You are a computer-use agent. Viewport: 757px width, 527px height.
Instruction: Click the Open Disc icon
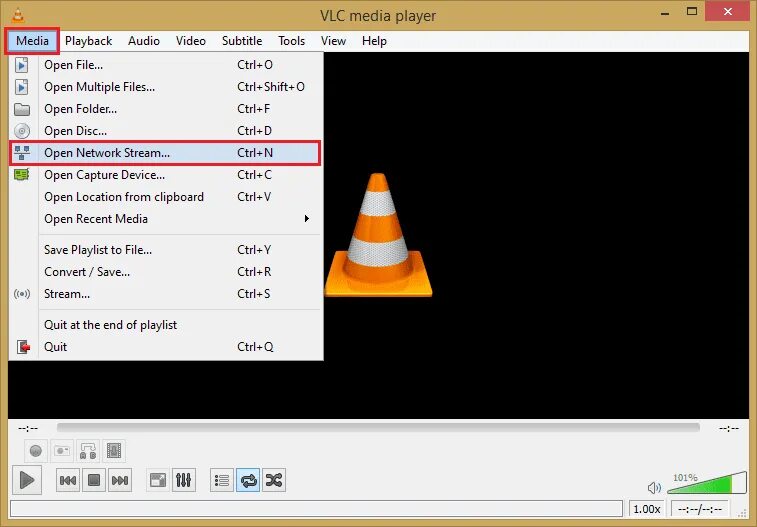pos(22,131)
